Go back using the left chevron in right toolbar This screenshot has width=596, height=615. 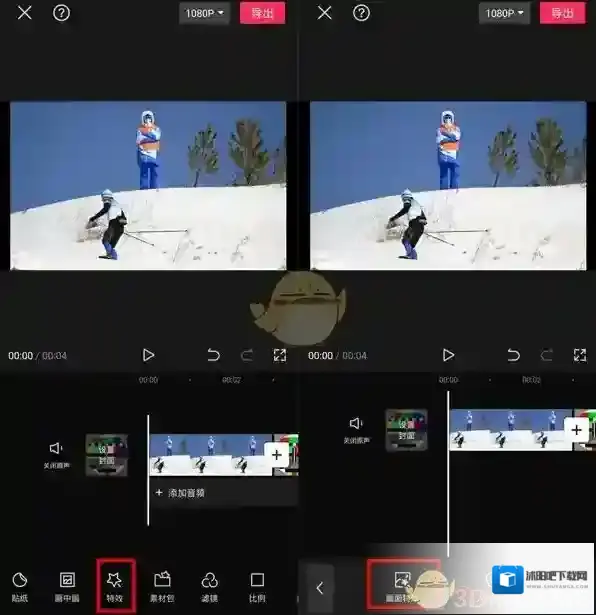[x=320, y=588]
